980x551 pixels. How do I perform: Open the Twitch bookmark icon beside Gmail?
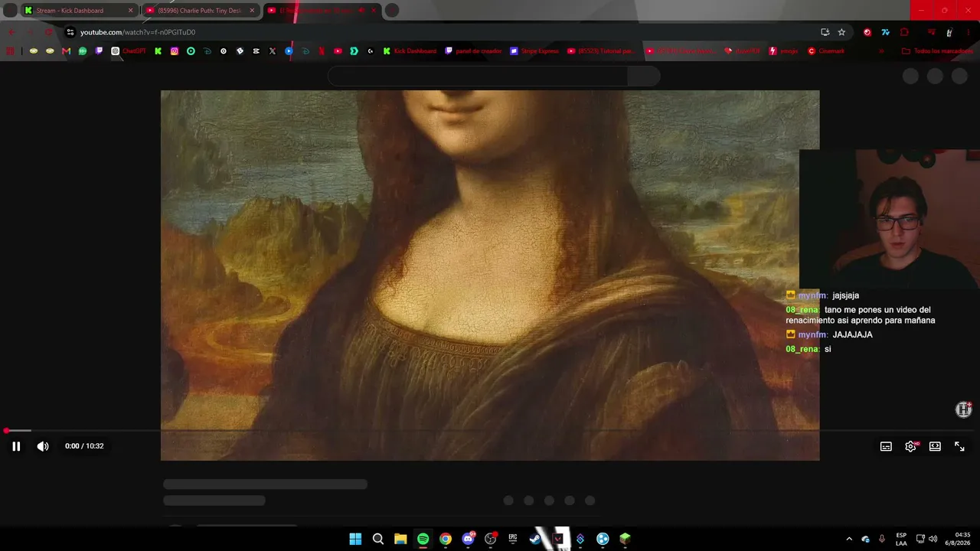pyautogui.click(x=99, y=51)
